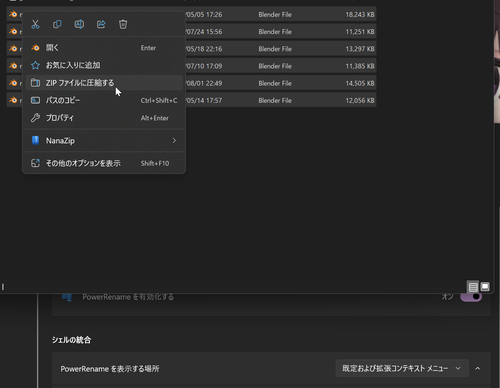Click the シェルの統合 section heading

click(x=71, y=340)
